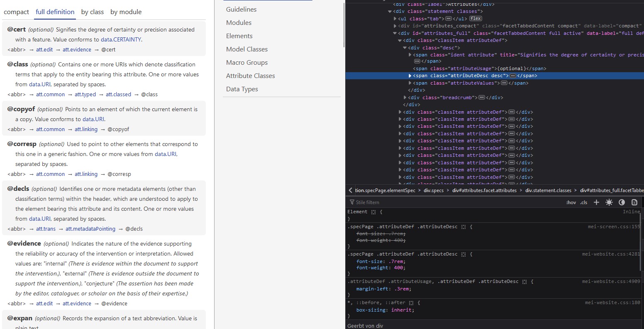Open Guidelines in the sidebar menu
Image resolution: width=644 pixels, height=329 pixels.
point(241,9)
